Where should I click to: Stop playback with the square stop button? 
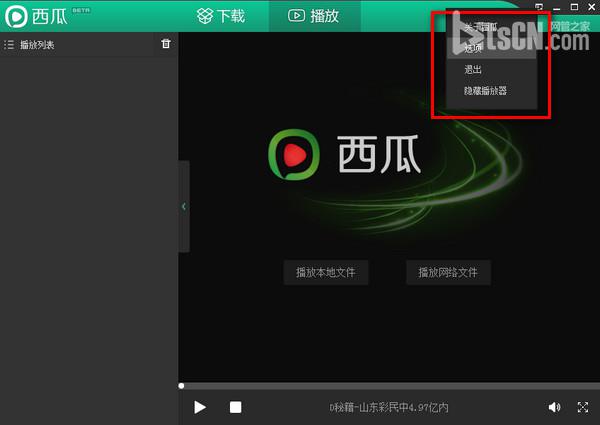coord(235,407)
